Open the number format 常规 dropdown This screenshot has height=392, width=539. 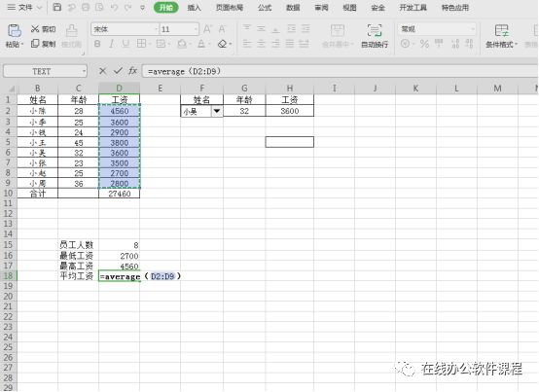point(473,29)
